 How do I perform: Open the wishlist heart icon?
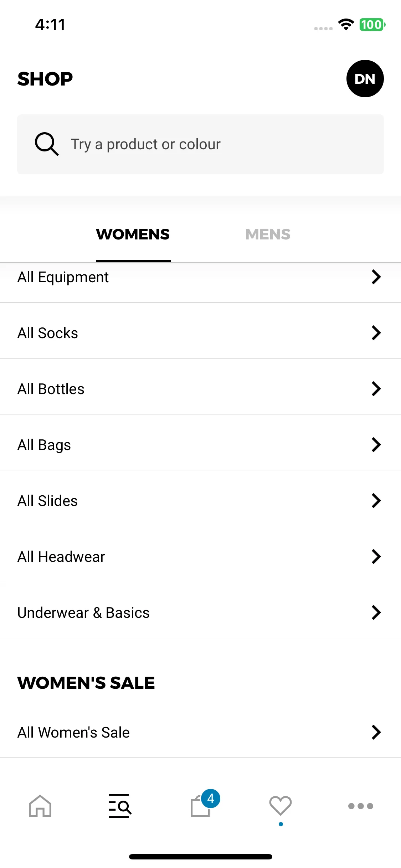click(x=281, y=805)
